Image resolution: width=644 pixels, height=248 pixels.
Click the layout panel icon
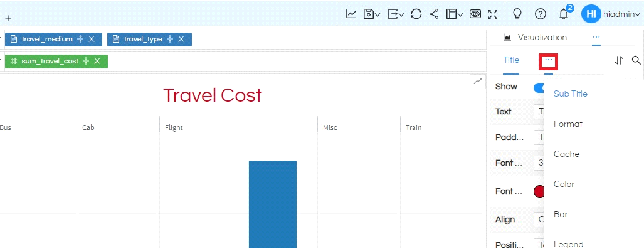click(x=451, y=14)
